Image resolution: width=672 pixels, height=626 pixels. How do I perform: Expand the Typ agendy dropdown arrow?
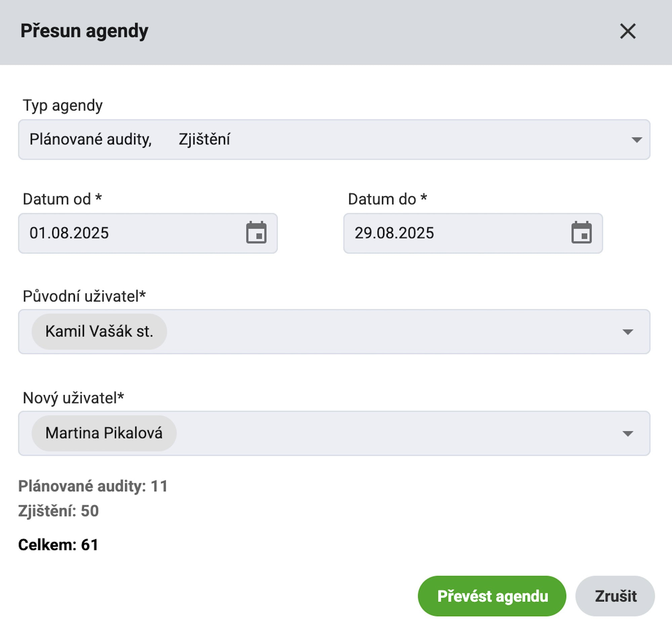click(x=636, y=140)
